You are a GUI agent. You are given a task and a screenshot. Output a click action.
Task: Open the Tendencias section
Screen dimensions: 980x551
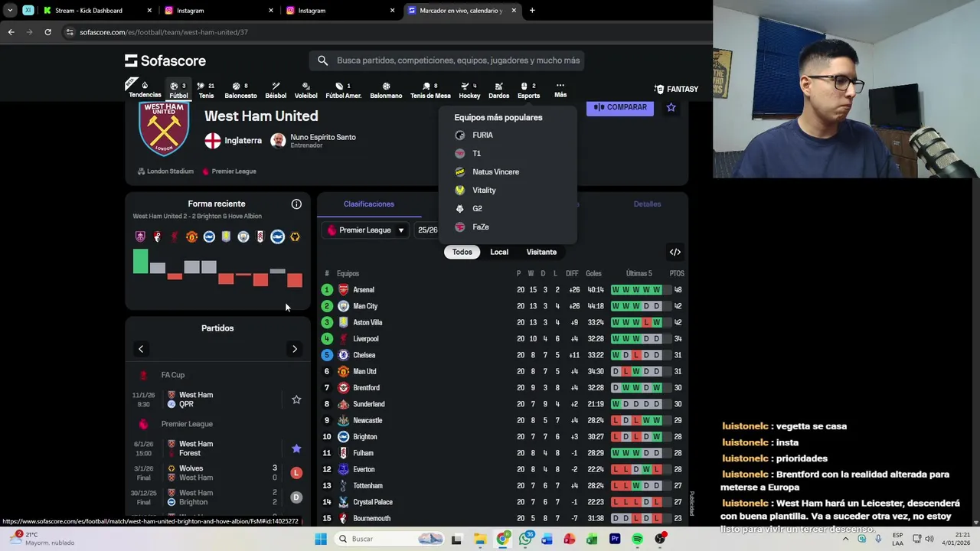(x=145, y=90)
